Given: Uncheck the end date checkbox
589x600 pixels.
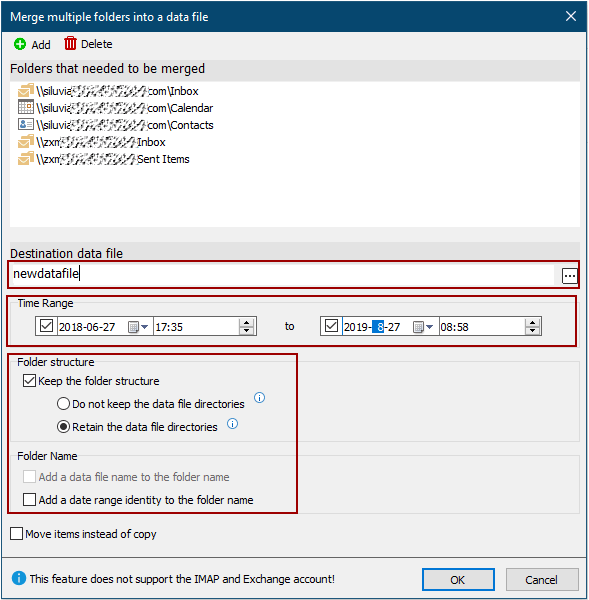Looking at the screenshot, I should 331,326.
